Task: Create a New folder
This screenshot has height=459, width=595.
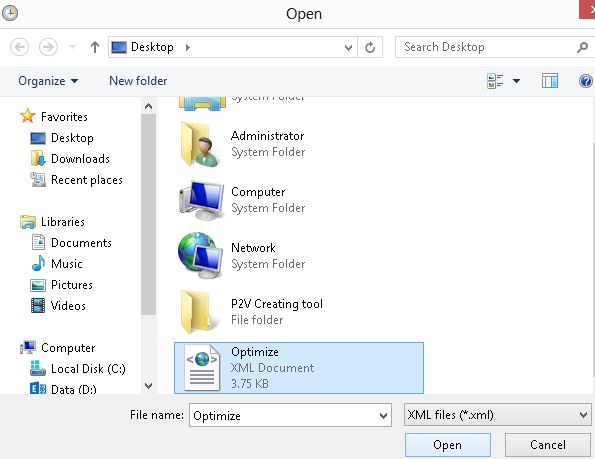Action: (138, 81)
